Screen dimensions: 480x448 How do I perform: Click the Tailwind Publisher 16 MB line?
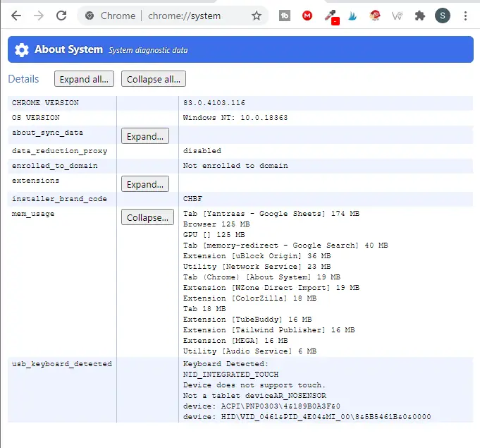click(x=269, y=330)
